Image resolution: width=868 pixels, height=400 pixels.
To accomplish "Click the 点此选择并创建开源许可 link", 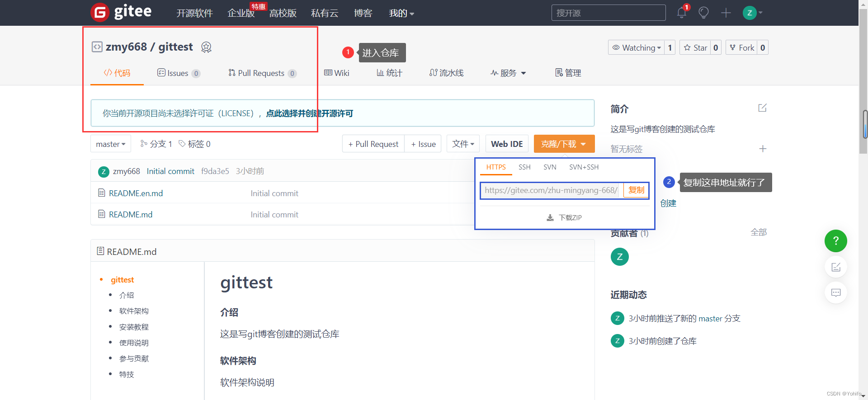I will pyautogui.click(x=309, y=113).
